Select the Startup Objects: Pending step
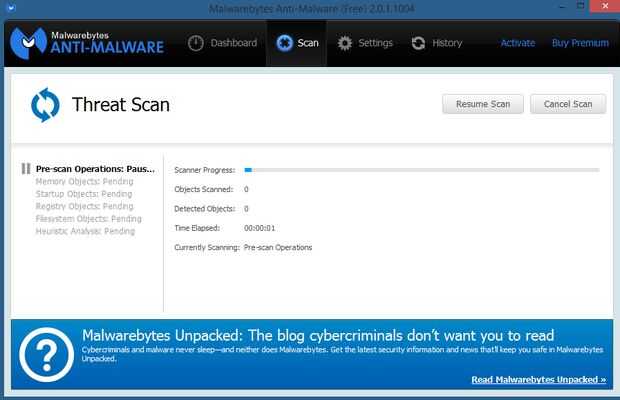620x400 pixels. [84, 194]
